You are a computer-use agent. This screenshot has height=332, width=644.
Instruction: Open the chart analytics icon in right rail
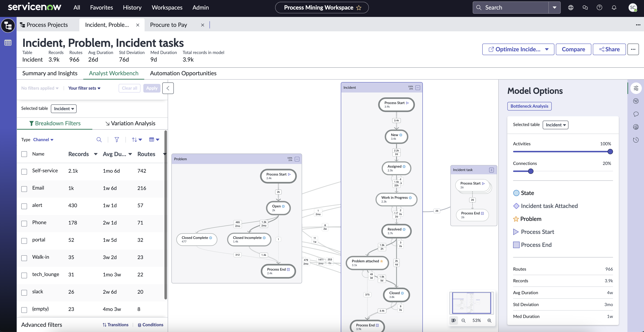coord(636,127)
